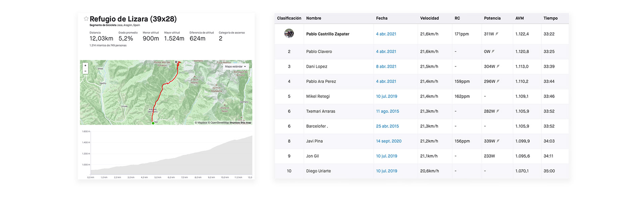Screen dimensions: 644x201
Task: Open Mikel Retegi's 10 jul. 2019 activity
Action: (x=386, y=96)
